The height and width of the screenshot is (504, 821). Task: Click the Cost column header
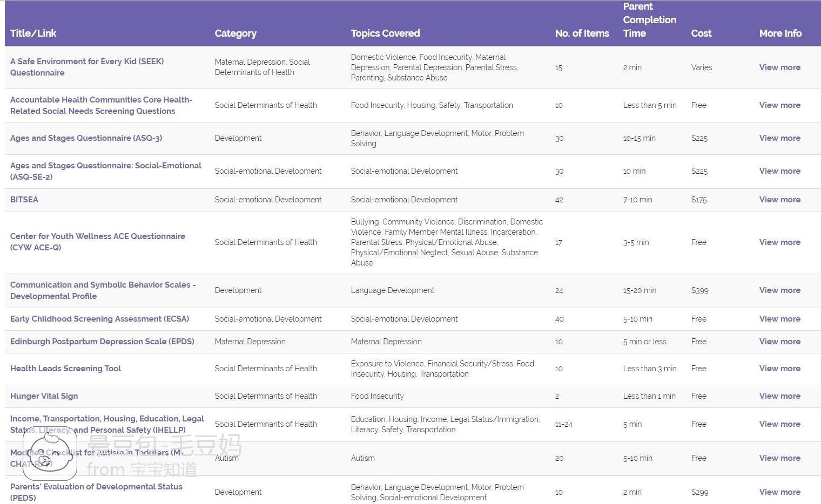tap(701, 33)
